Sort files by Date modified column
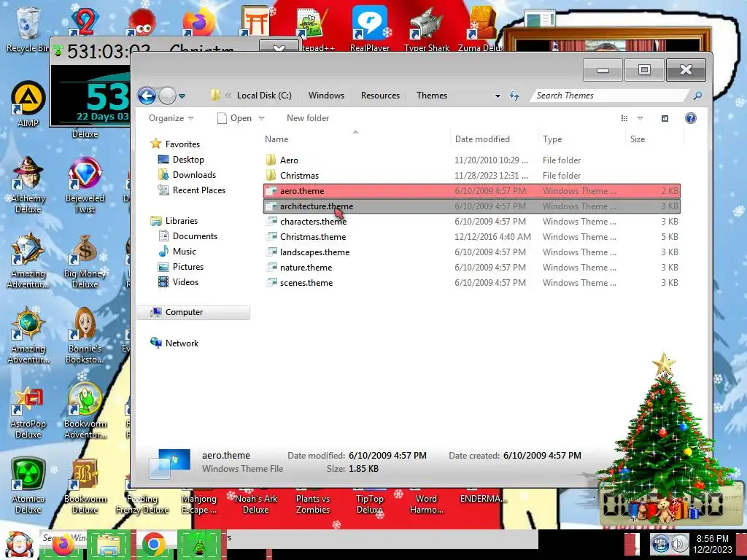Screen dimensions: 747x560 [482, 139]
